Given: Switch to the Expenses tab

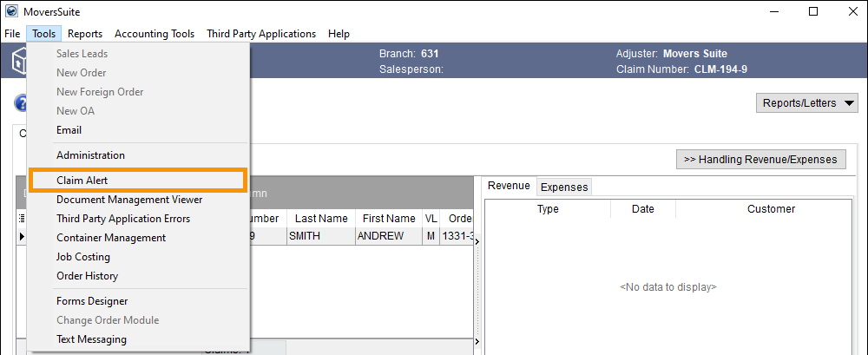Looking at the screenshot, I should pos(564,187).
